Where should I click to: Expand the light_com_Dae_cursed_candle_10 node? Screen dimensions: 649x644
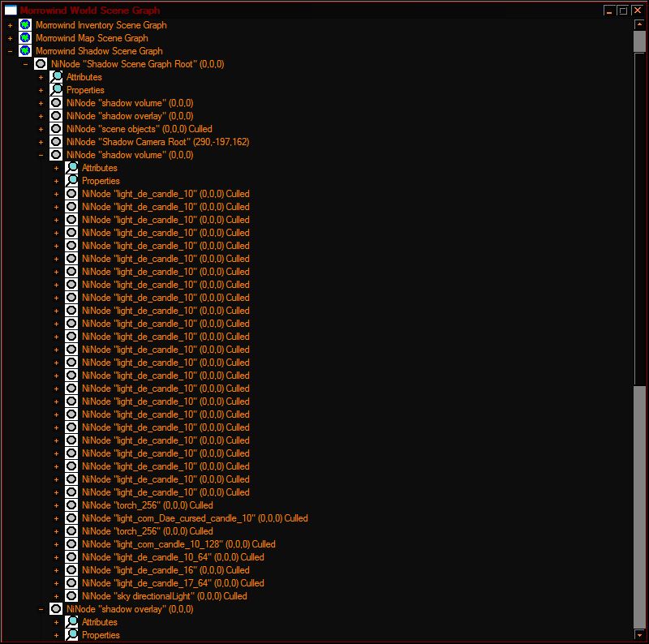click(x=56, y=518)
